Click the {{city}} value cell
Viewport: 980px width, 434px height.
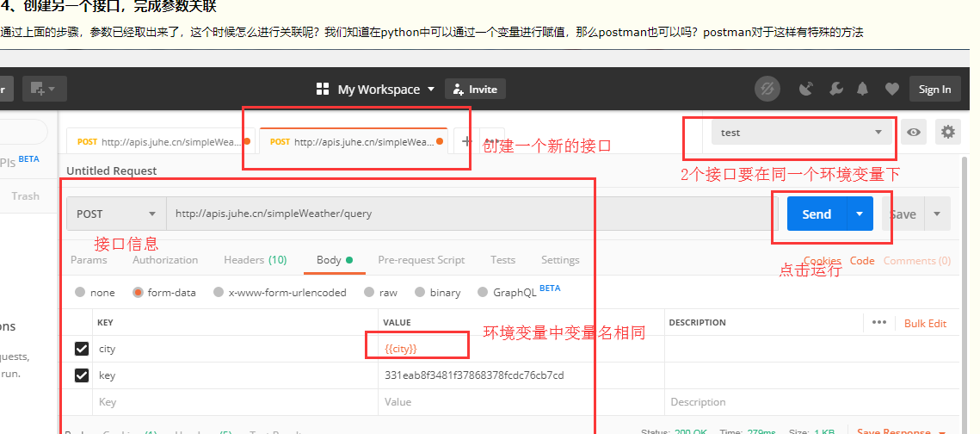[521, 349]
